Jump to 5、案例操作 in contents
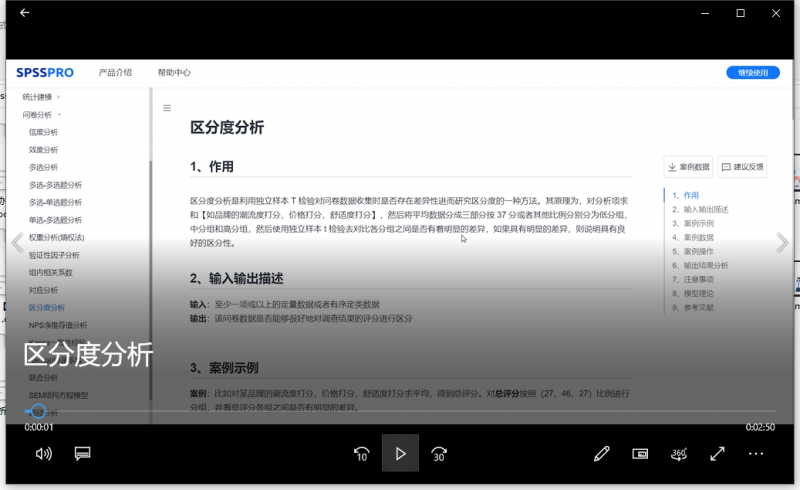 [x=693, y=252]
